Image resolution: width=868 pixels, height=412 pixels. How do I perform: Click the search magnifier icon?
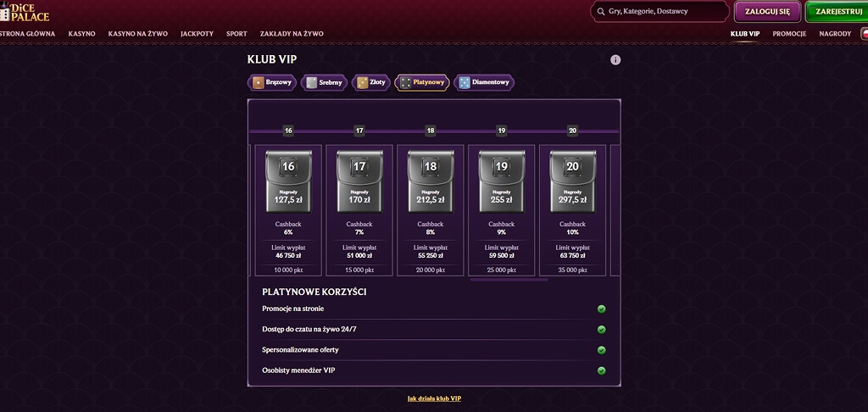coord(601,11)
